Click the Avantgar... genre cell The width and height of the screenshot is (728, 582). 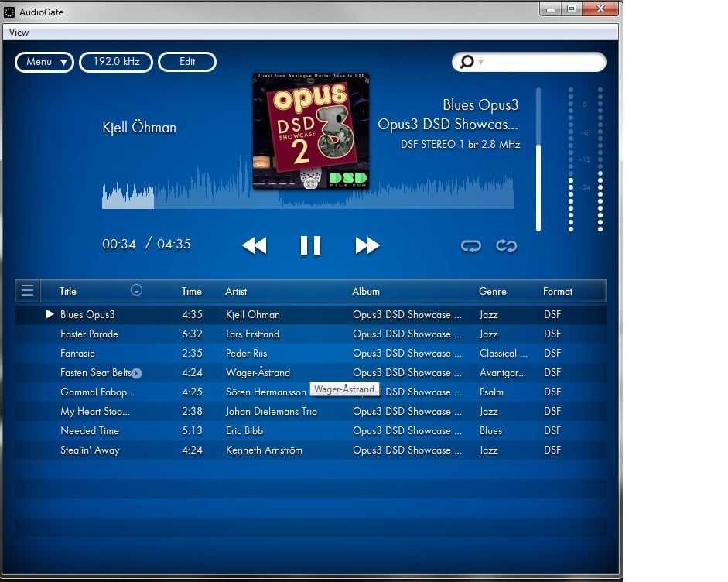pos(503,372)
